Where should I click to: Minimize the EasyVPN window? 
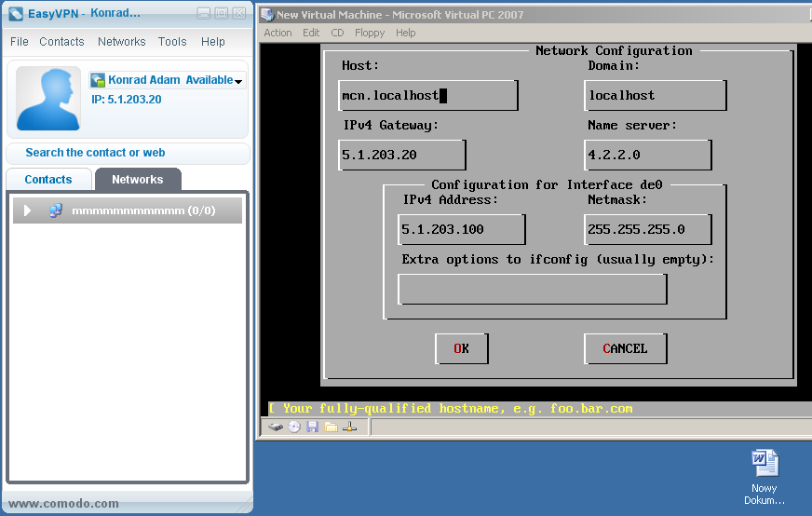(204, 13)
